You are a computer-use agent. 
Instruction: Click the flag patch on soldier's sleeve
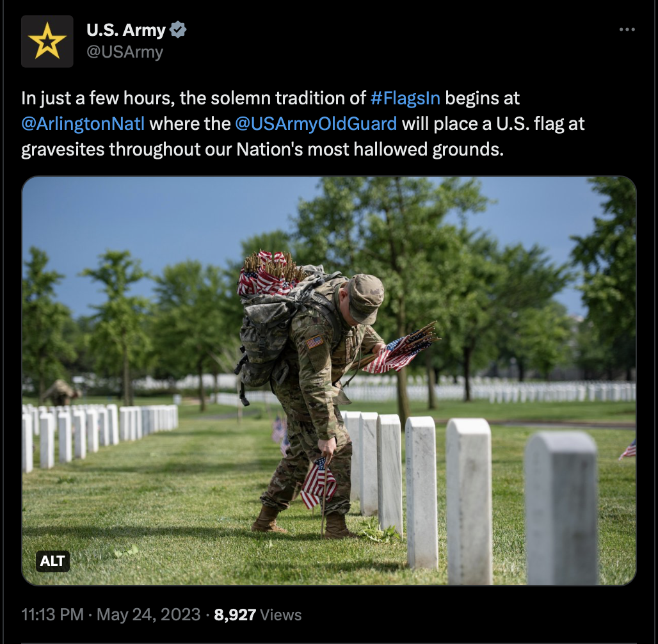(x=315, y=342)
